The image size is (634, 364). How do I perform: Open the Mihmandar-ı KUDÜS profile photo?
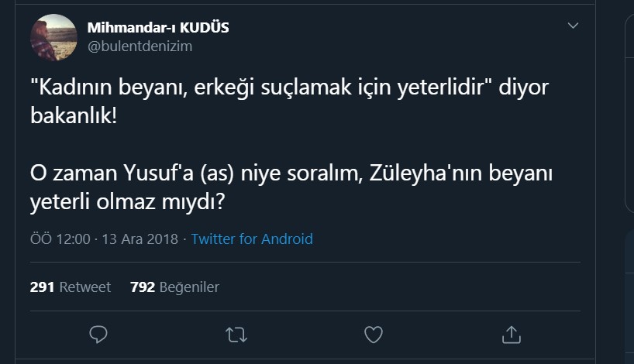[53, 37]
